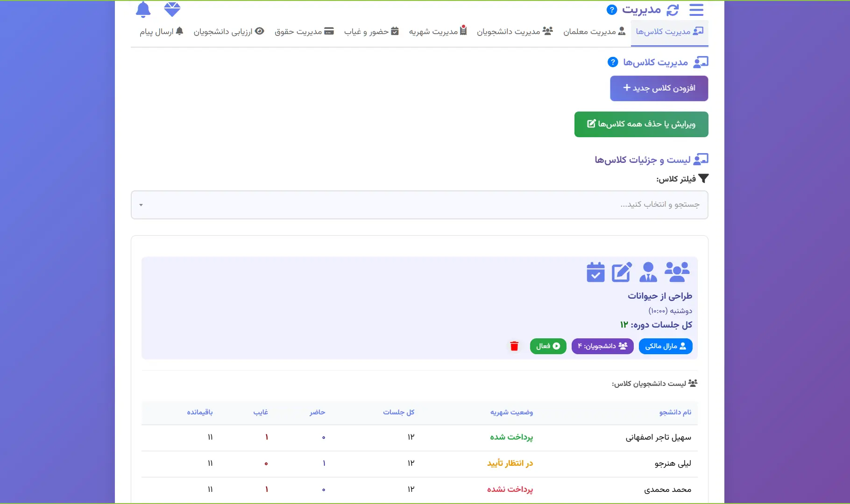The image size is (850, 504).
Task: Select the single teacher icon on the class card
Action: pyautogui.click(x=648, y=272)
